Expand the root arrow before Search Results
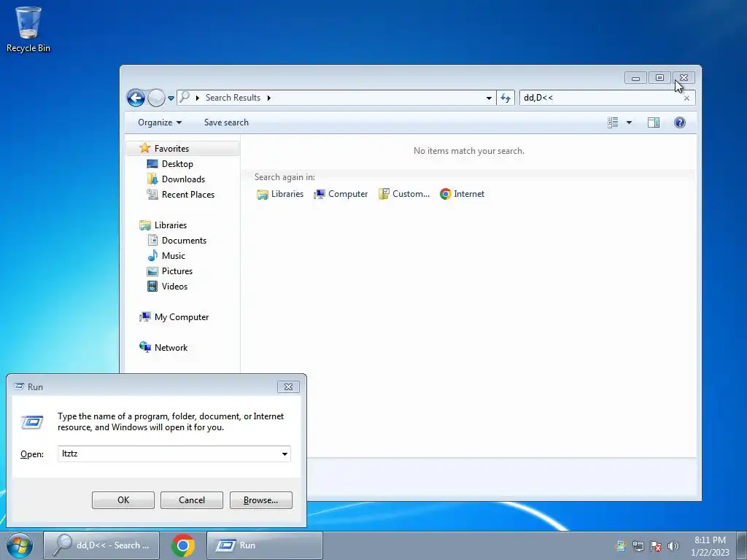This screenshot has height=560, width=747. click(x=197, y=98)
